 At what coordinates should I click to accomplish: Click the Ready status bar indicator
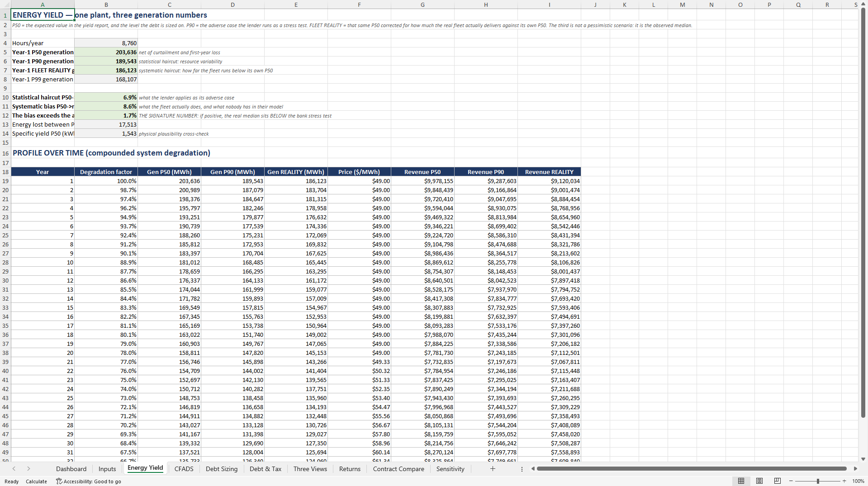coord(11,481)
